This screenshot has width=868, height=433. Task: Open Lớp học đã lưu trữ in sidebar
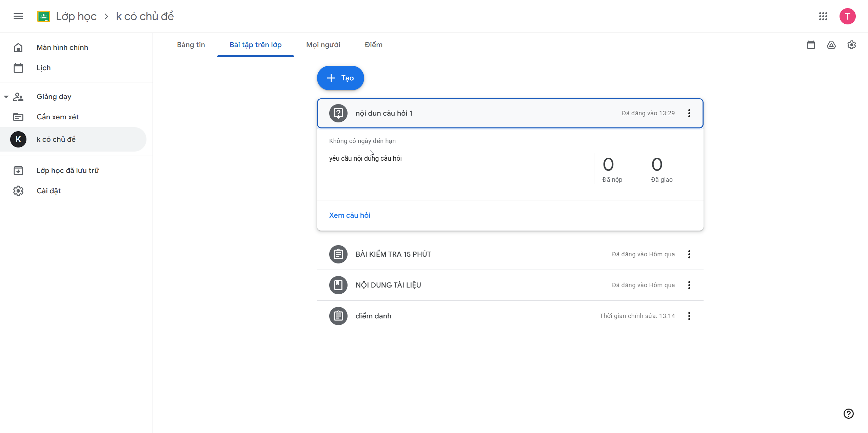click(x=68, y=171)
